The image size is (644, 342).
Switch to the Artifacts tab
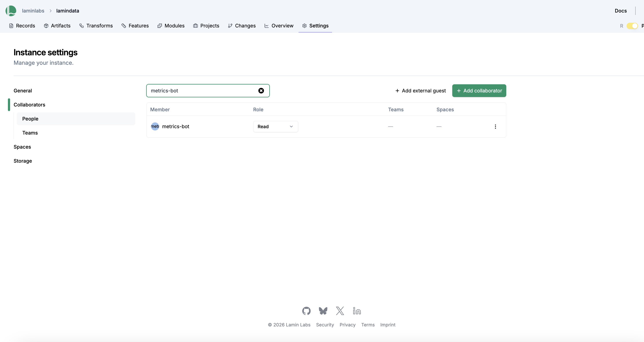pos(57,26)
